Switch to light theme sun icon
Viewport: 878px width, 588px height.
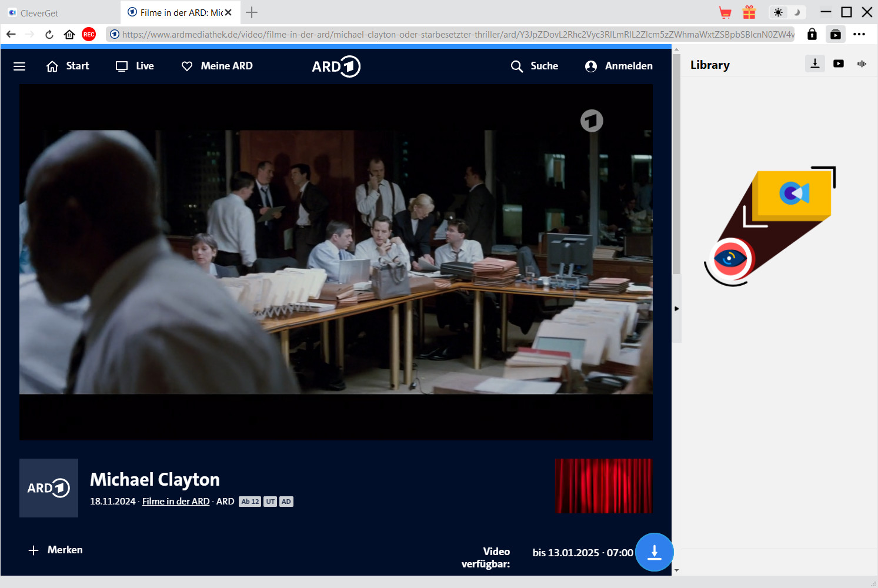tap(779, 12)
